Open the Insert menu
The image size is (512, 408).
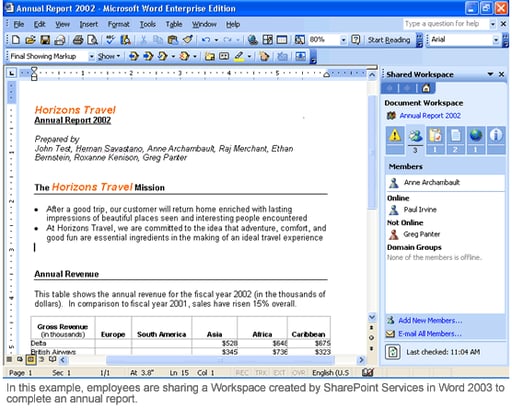click(89, 24)
